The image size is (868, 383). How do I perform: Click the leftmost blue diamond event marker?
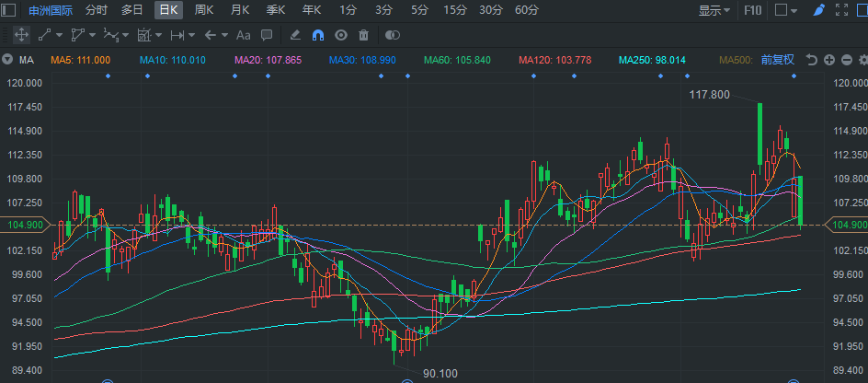coord(108,75)
